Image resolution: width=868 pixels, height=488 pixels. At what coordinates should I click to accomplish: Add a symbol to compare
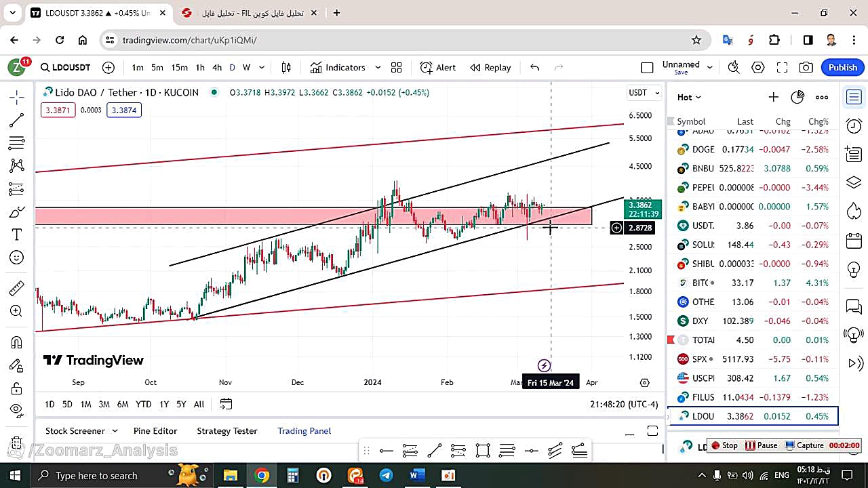click(108, 67)
